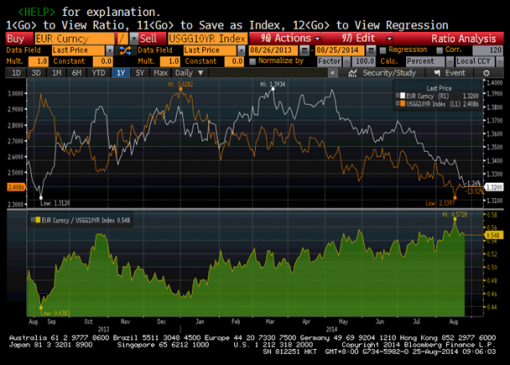Click the start date field 08/26/2013
This screenshot has width=510, height=365.
click(x=273, y=50)
